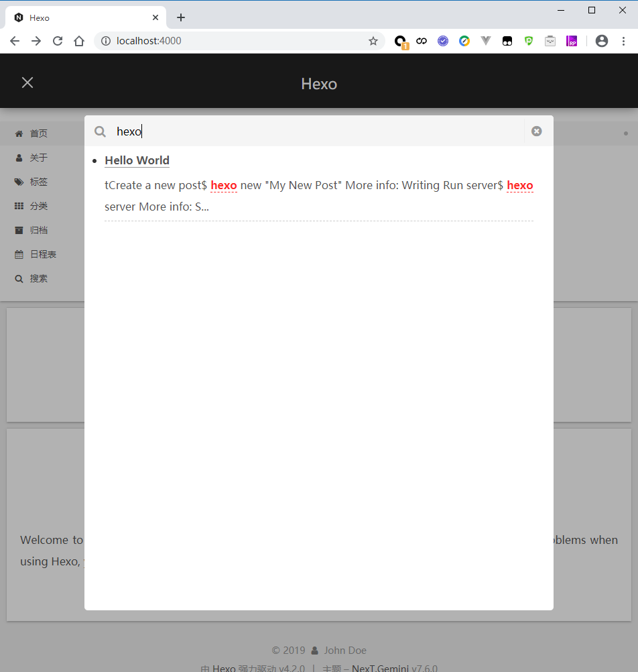638x672 pixels.
Task: Clear the search box with the X icon
Action: tap(536, 131)
